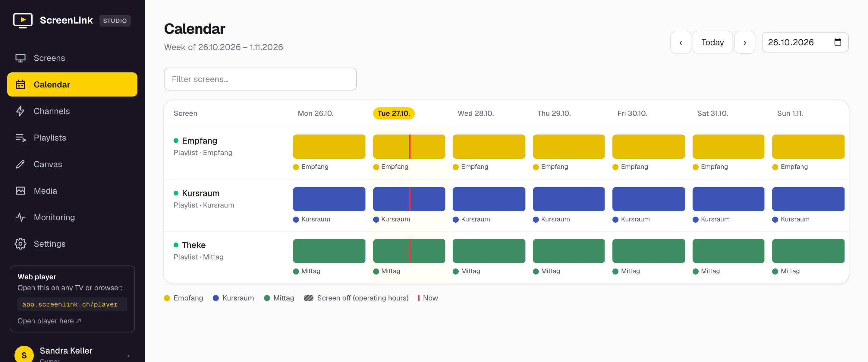Select Kursraum block on Wed 28.10.

click(489, 199)
